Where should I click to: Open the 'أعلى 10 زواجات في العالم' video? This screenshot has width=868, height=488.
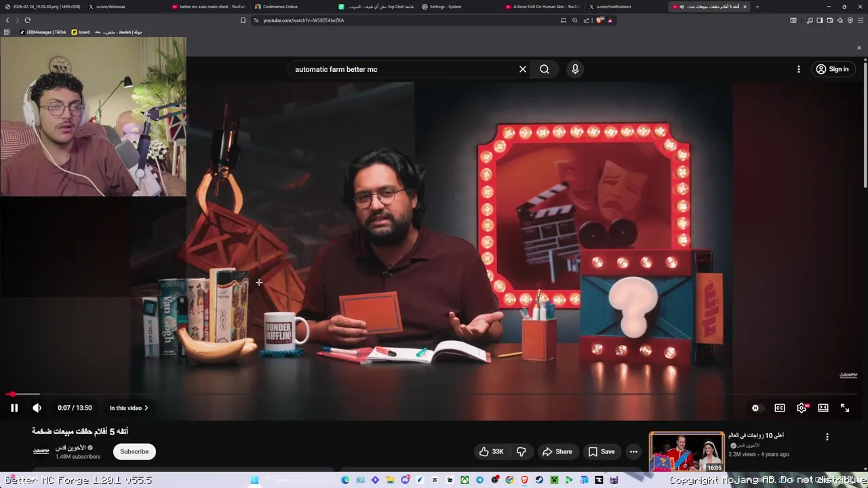pyautogui.click(x=756, y=435)
